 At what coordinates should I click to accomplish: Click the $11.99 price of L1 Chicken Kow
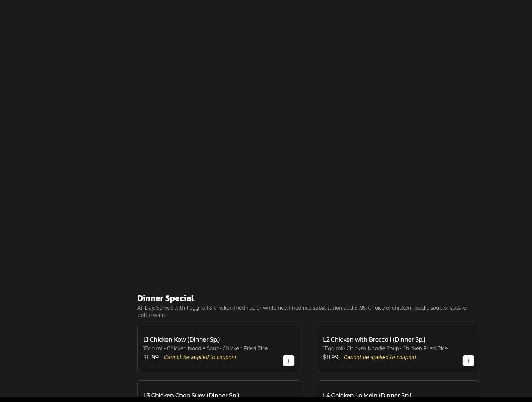coord(151,357)
